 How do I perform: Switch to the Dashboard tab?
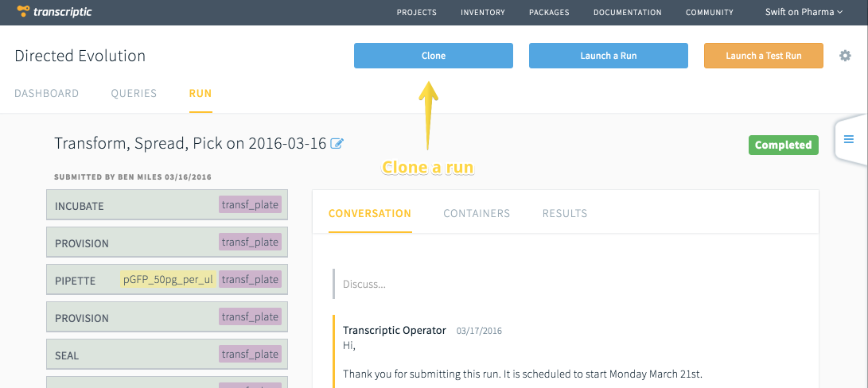pyautogui.click(x=46, y=94)
